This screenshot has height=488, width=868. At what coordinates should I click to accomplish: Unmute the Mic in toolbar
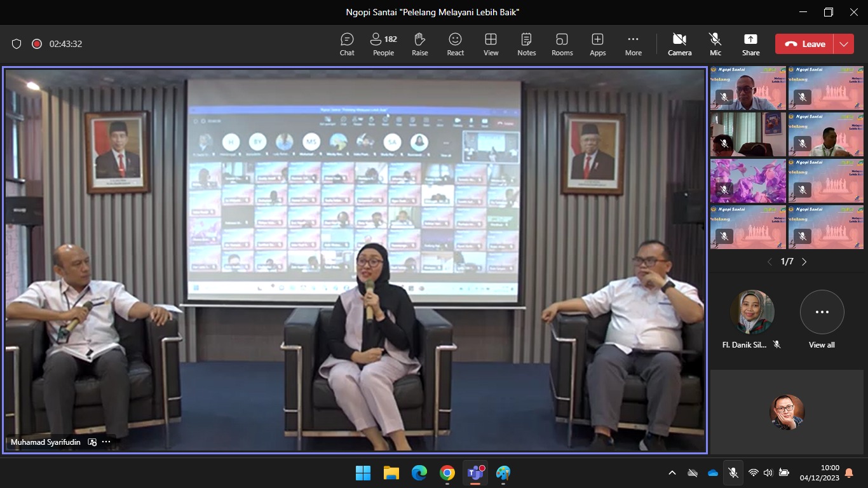[715, 44]
